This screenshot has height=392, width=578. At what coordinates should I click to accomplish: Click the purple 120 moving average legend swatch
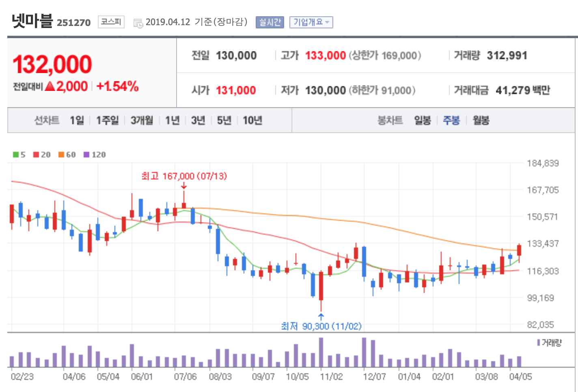click(x=86, y=155)
